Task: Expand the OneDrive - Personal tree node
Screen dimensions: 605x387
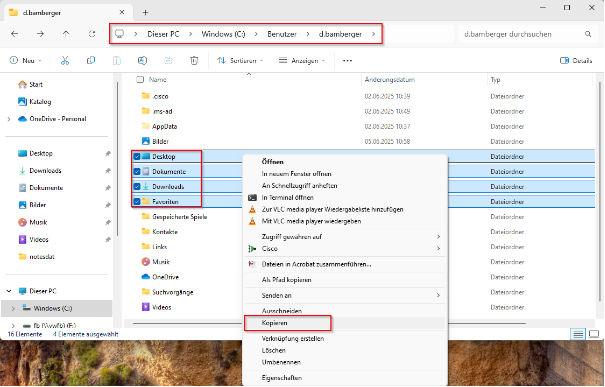Action: click(x=9, y=119)
